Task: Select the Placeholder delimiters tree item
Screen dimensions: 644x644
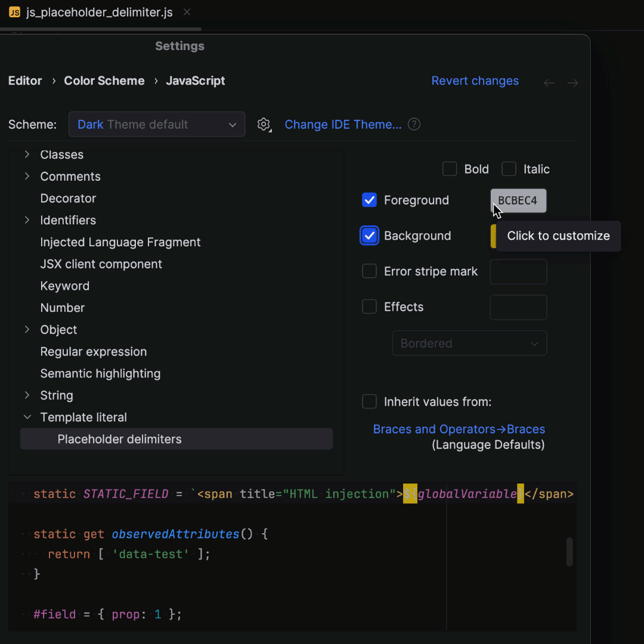Action: [119, 439]
